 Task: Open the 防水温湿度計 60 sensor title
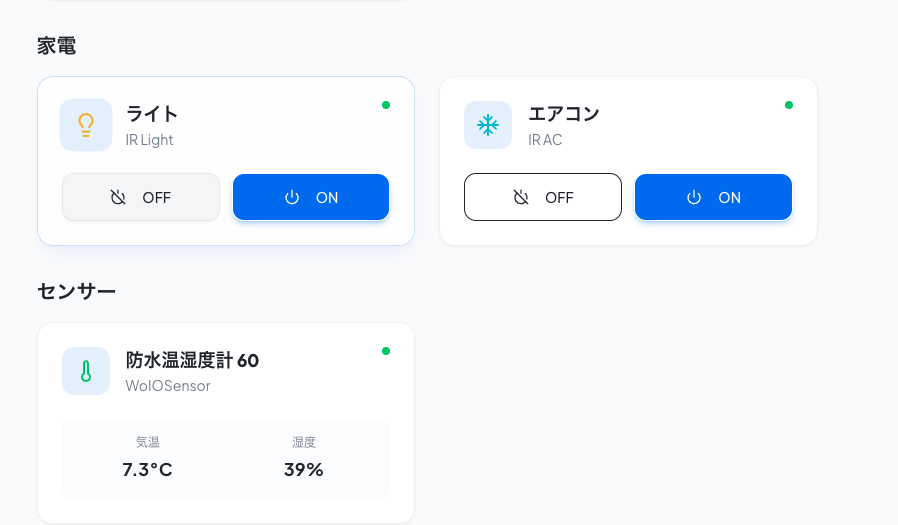192,360
